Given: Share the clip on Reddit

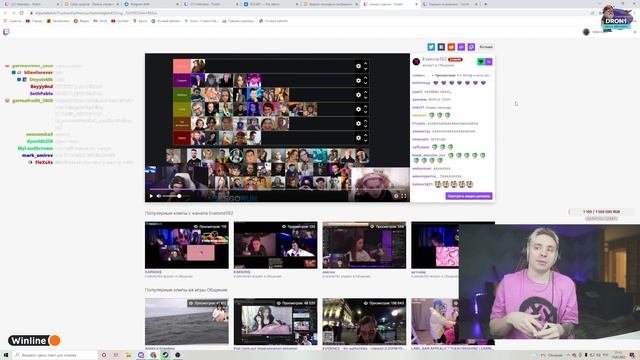Looking at the screenshot, I should [451, 47].
